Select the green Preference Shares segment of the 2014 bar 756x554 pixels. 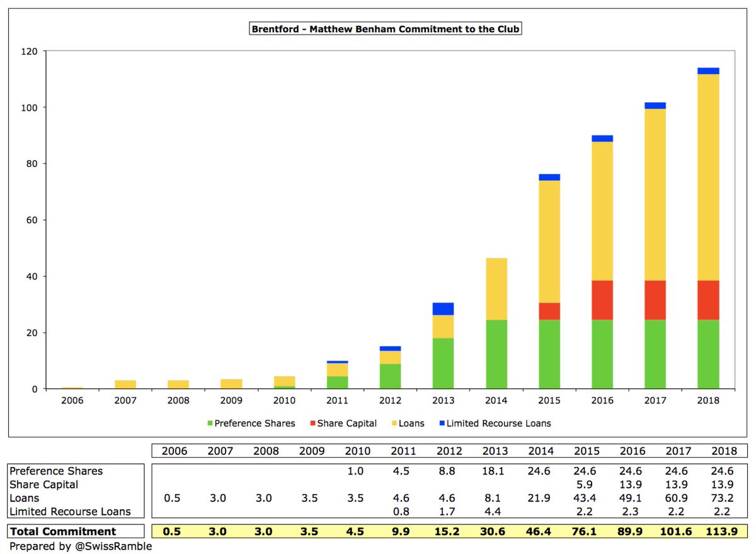[x=496, y=354]
